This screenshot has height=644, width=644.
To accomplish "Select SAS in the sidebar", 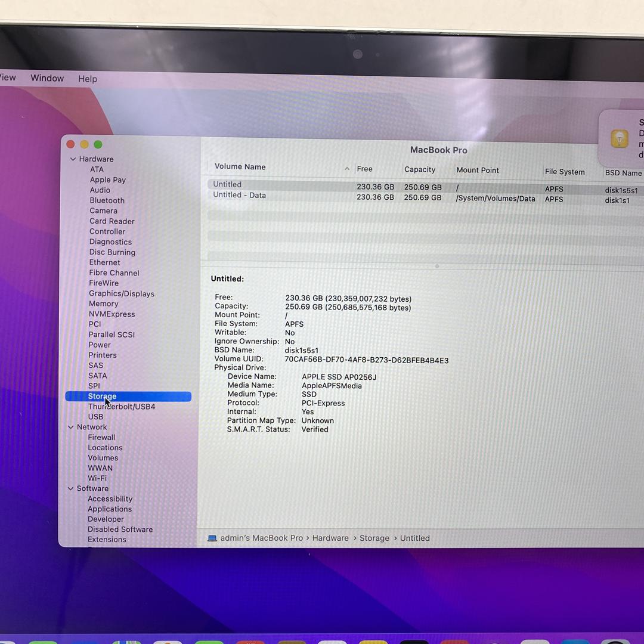I will point(95,365).
